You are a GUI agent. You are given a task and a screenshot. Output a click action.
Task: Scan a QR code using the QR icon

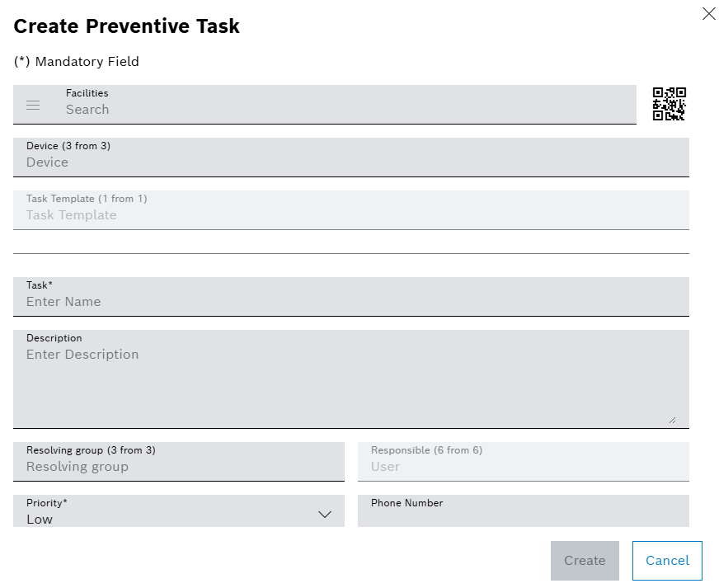coord(670,104)
